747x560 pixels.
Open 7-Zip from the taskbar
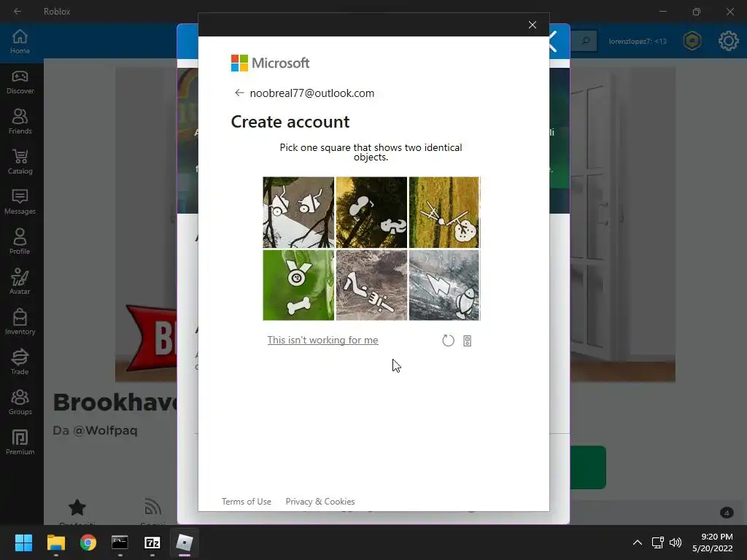tap(152, 542)
